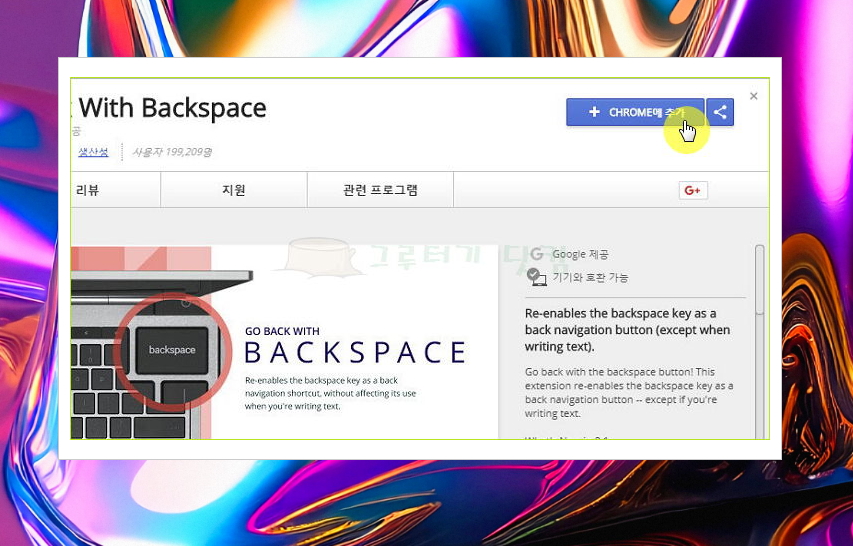Switch to the 지원 tab
The height and width of the screenshot is (546, 853).
point(234,190)
